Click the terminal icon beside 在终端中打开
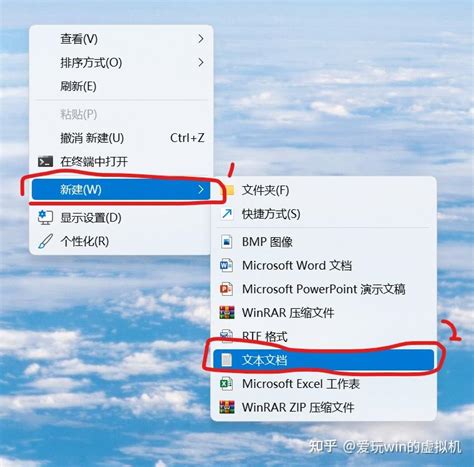 [x=45, y=161]
